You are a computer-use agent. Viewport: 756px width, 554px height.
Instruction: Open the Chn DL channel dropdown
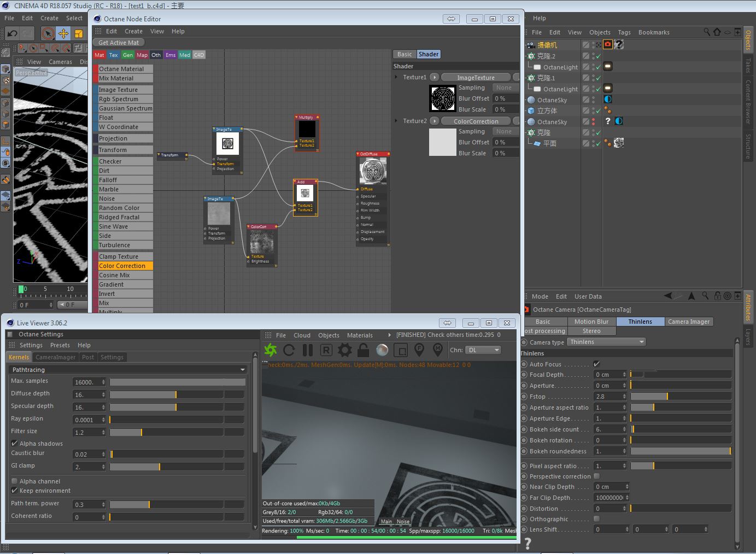click(x=483, y=350)
